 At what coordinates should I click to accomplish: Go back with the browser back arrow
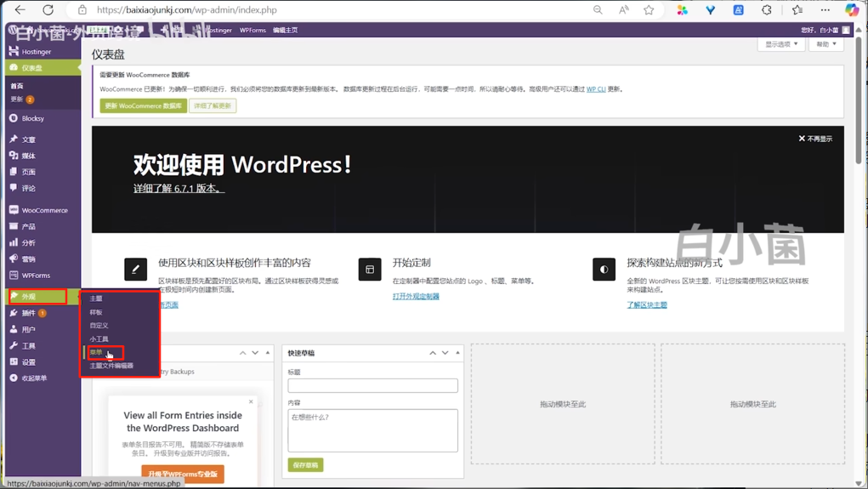click(20, 10)
